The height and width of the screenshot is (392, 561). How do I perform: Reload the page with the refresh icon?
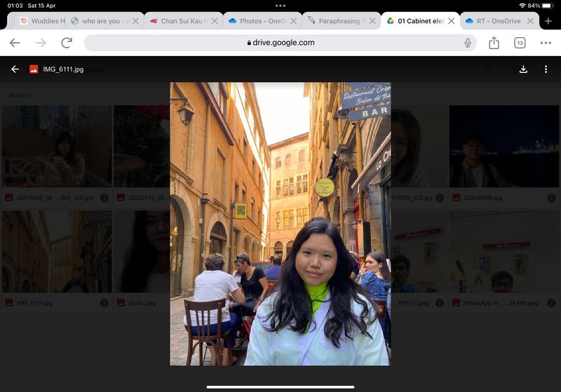point(67,43)
